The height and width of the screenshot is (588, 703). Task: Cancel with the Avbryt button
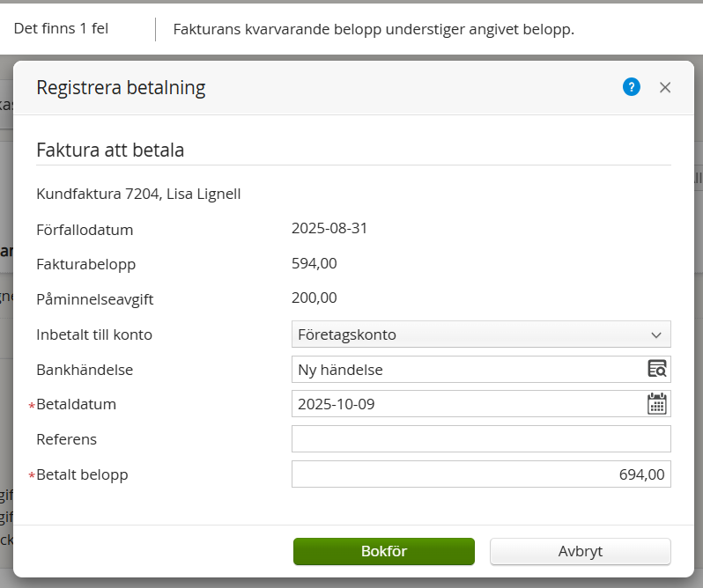click(x=581, y=552)
